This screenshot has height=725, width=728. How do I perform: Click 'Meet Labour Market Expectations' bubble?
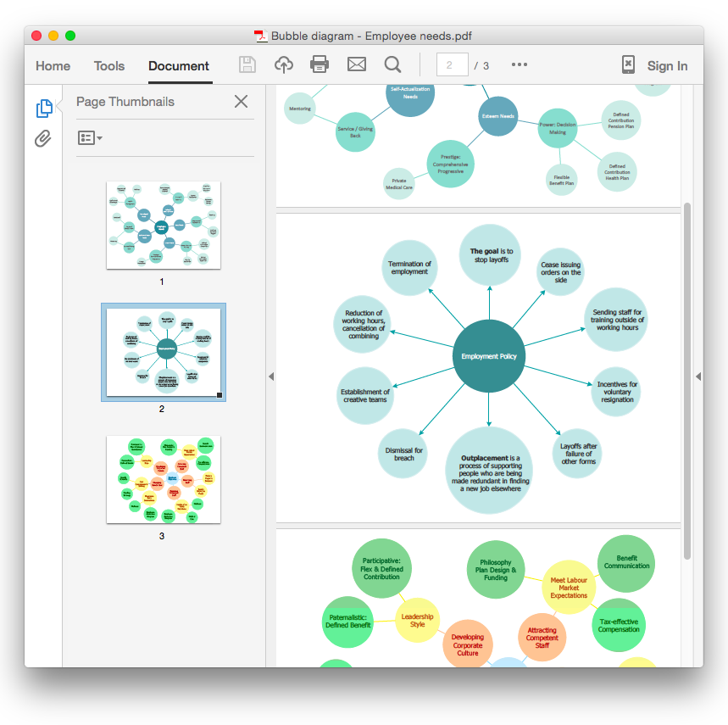coord(569,588)
